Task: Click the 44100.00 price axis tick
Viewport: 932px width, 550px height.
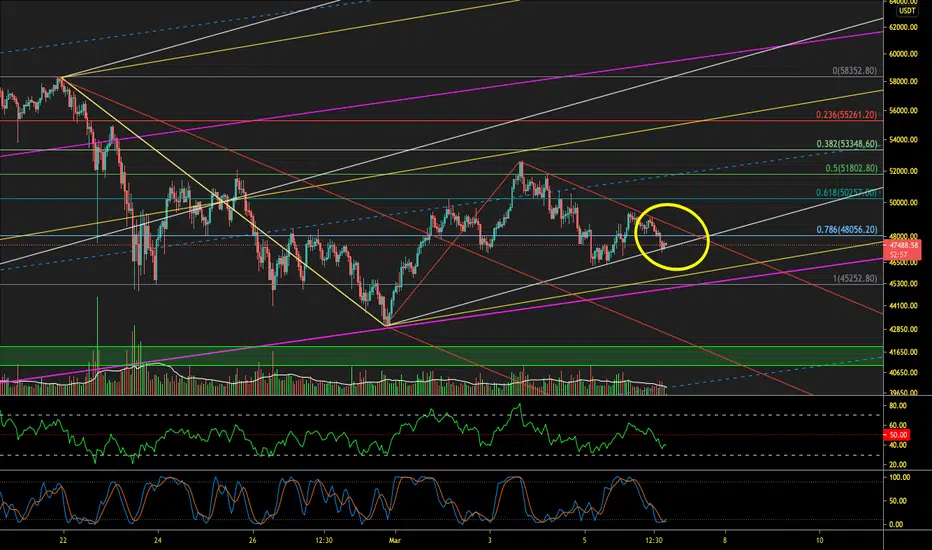Action: click(x=903, y=306)
